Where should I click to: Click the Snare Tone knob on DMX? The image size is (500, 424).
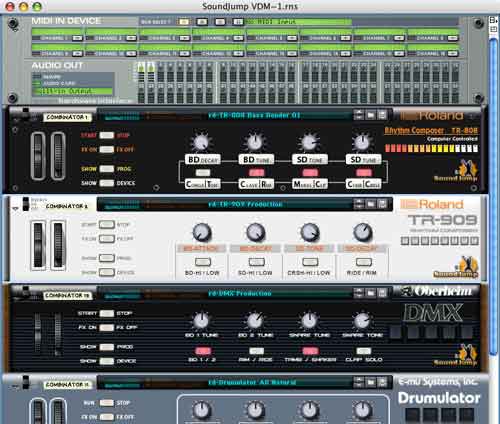(x=362, y=321)
